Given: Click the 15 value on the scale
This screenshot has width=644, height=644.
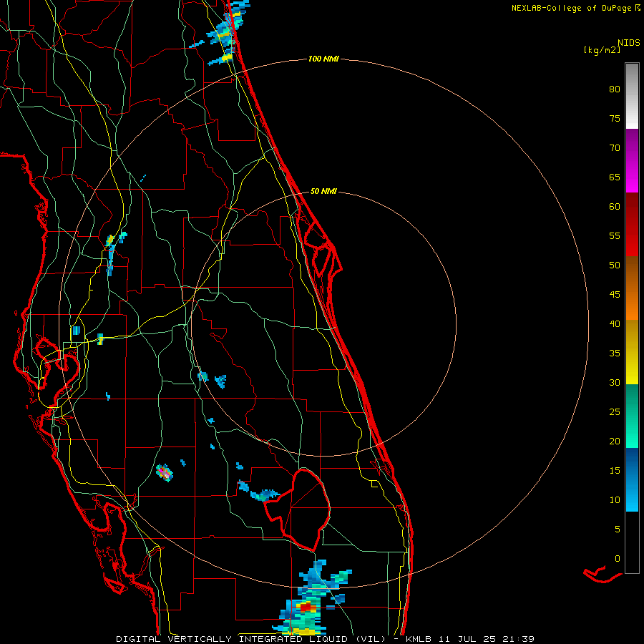Looking at the screenshot, I should [615, 471].
